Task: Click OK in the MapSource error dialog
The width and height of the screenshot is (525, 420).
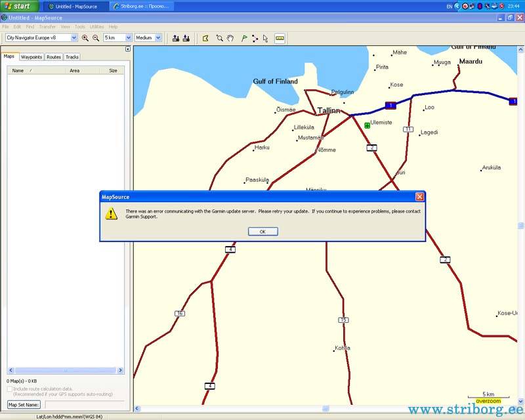Action: point(263,232)
